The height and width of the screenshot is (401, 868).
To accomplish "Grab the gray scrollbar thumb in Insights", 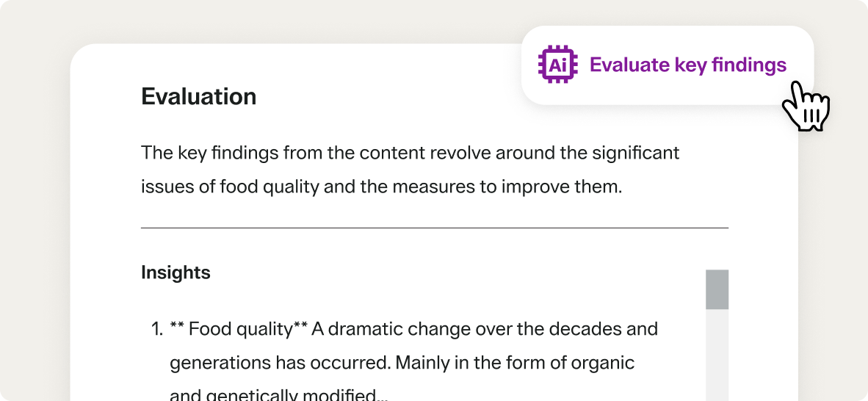I will pyautogui.click(x=717, y=289).
